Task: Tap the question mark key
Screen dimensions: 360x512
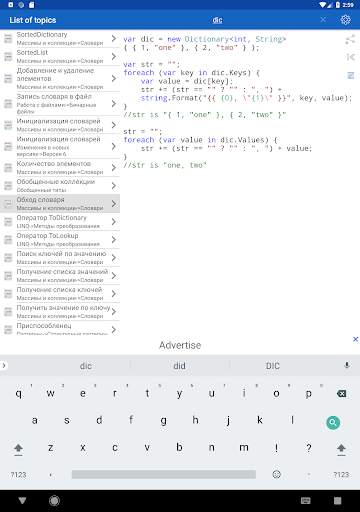Action: 309,448
